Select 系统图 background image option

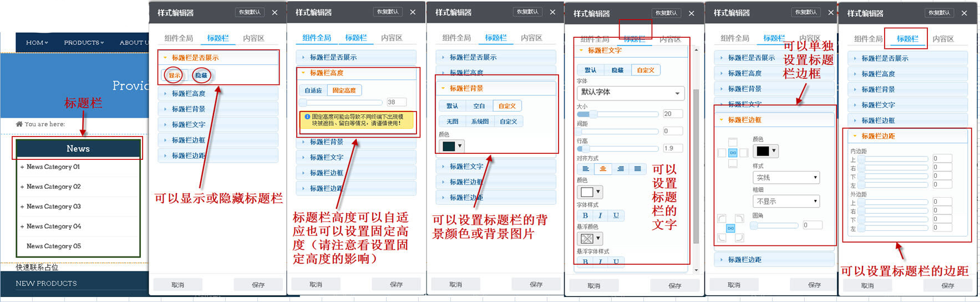[x=480, y=121]
